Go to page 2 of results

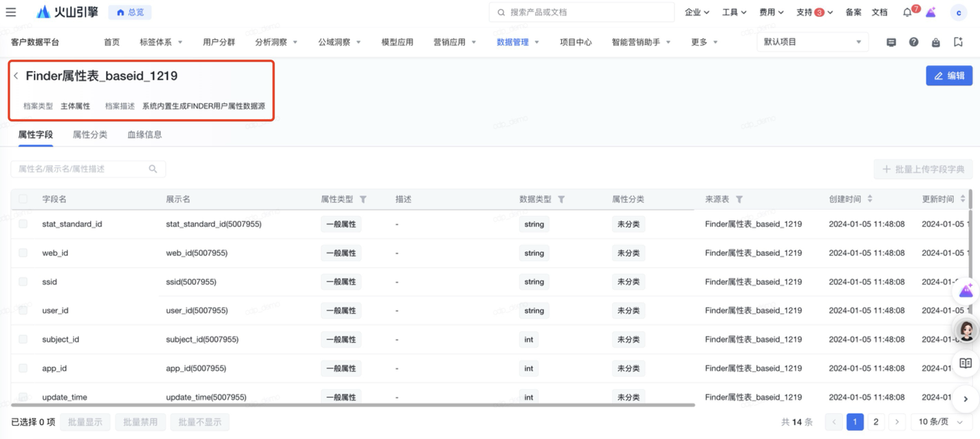875,422
